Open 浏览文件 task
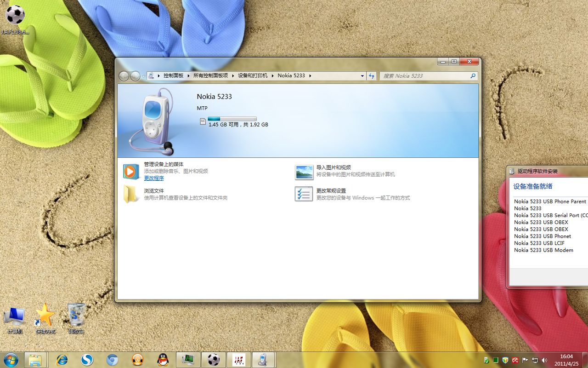588x368 pixels. 154,191
